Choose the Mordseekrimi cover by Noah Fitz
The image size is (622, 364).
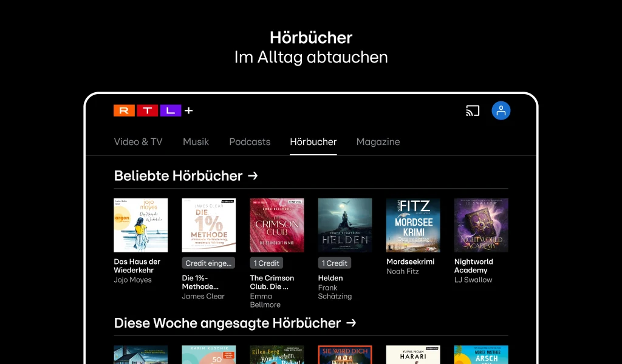413,225
